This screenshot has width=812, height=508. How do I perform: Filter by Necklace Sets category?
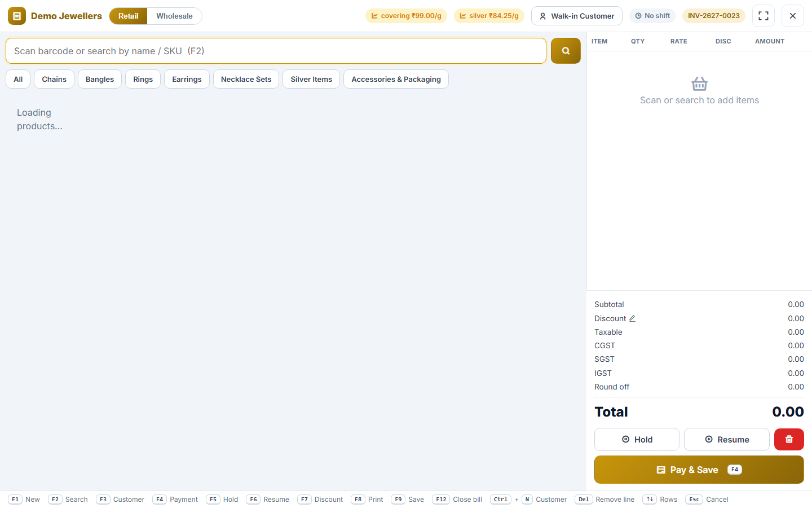tap(246, 79)
